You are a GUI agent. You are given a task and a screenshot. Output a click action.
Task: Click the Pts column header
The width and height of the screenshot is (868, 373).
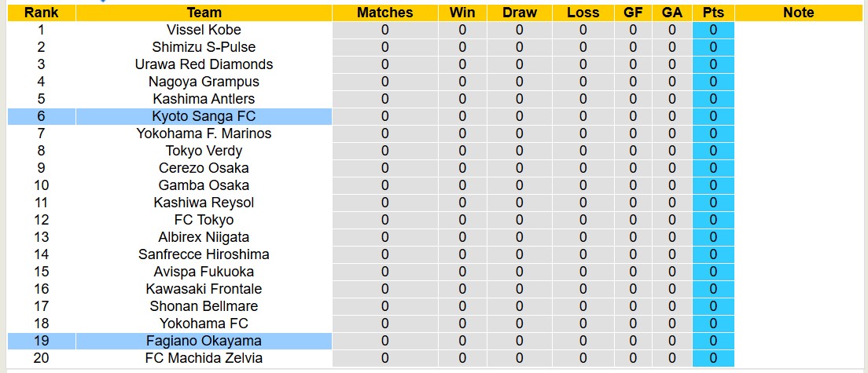tap(713, 13)
